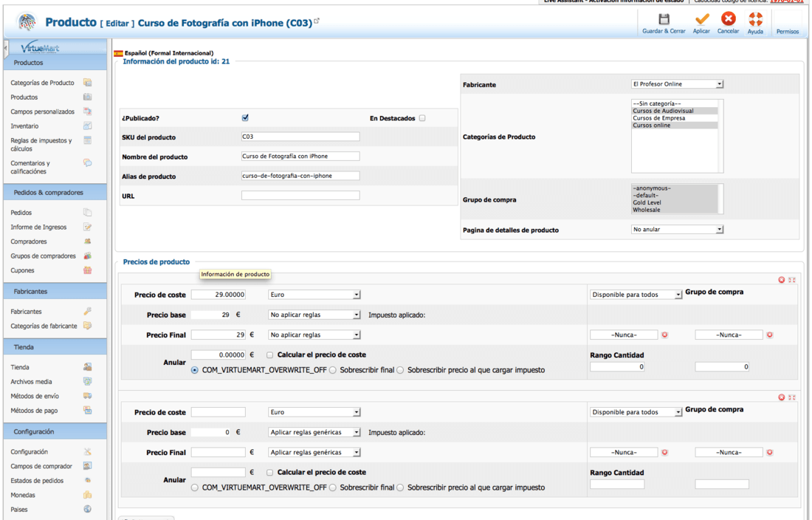Expand the Pedidos & compradores section
This screenshot has width=812, height=520.
[55, 193]
